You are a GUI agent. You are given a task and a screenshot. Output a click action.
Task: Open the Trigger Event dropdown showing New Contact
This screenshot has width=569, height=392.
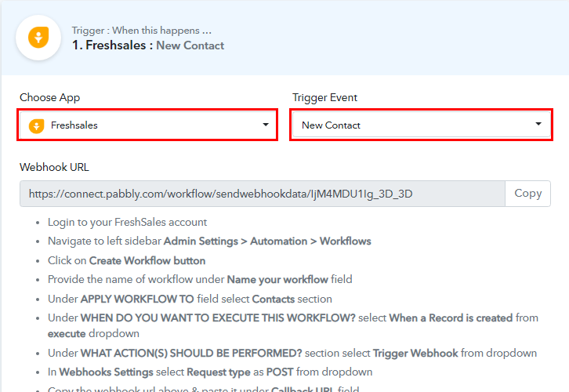(422, 125)
